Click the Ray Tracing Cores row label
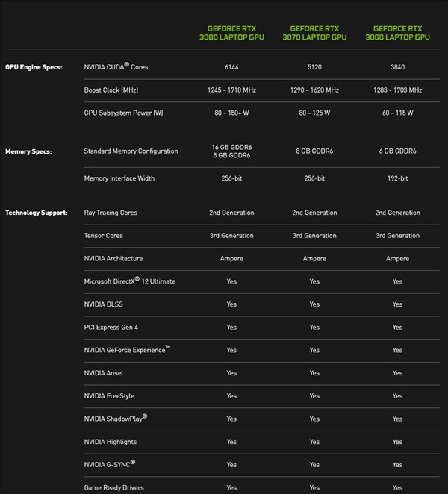 pos(111,213)
